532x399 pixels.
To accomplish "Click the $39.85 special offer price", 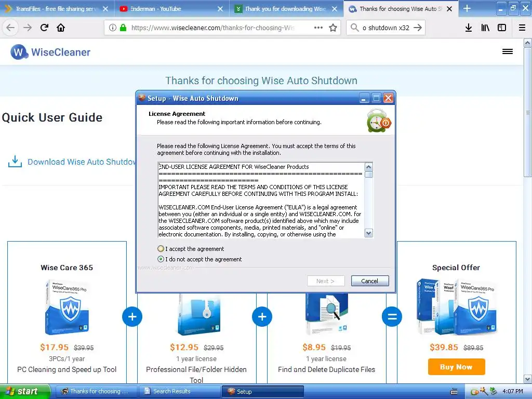I will 444,347.
